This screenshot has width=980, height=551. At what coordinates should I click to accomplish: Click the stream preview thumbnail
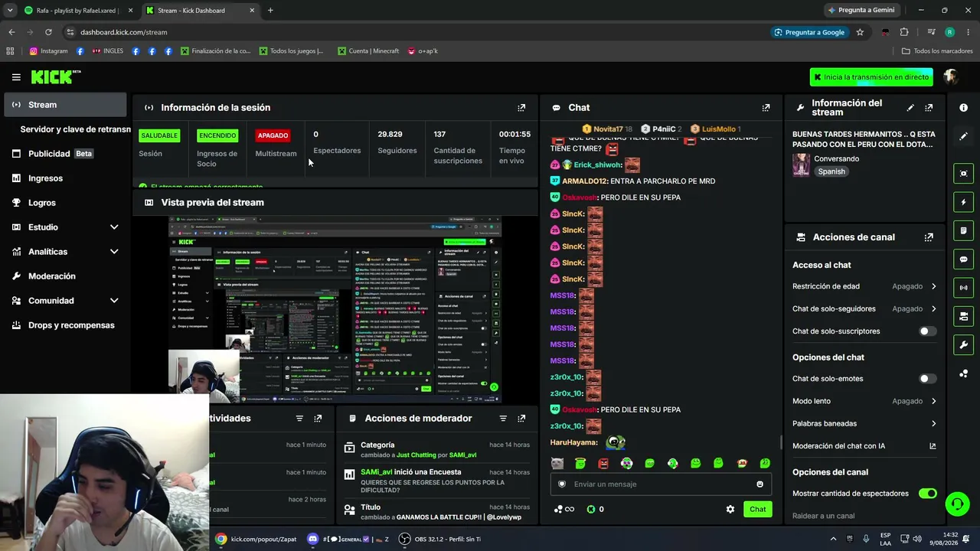335,309
